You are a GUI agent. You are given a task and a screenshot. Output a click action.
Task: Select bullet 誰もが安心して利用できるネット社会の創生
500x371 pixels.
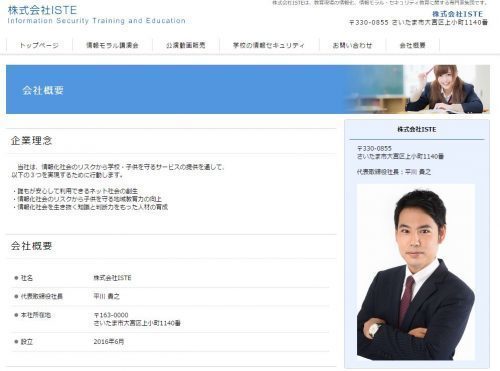coord(76,191)
